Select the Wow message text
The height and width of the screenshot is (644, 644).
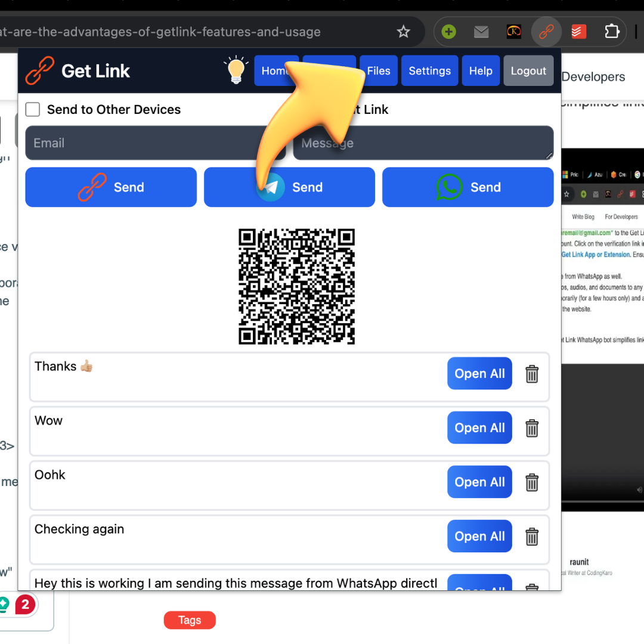click(48, 420)
